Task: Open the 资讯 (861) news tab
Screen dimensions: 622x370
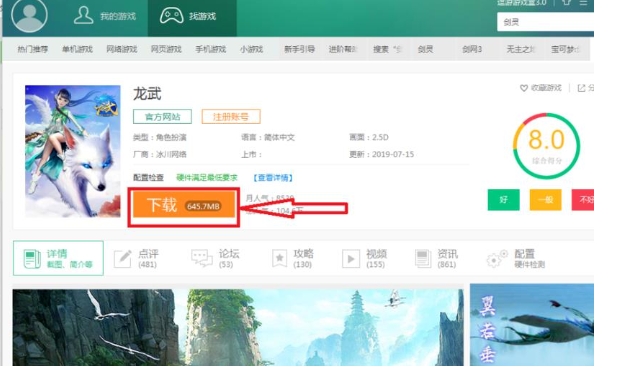Action: point(436,258)
